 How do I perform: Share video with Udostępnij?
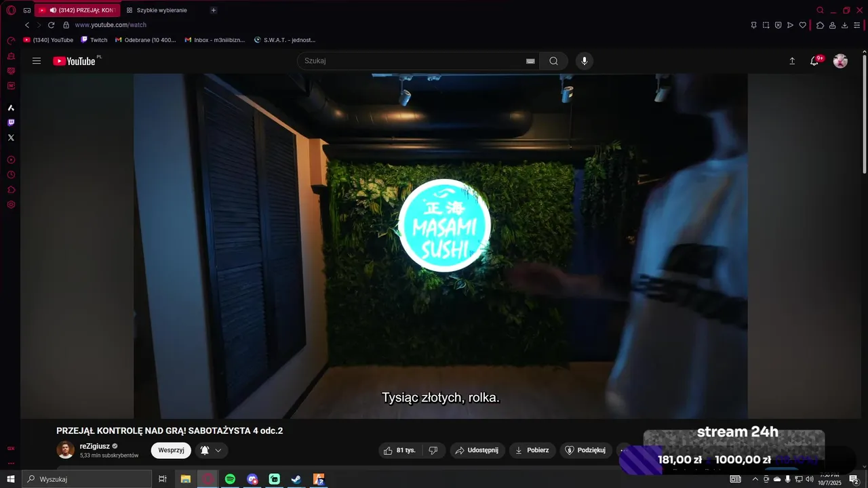pos(477,450)
